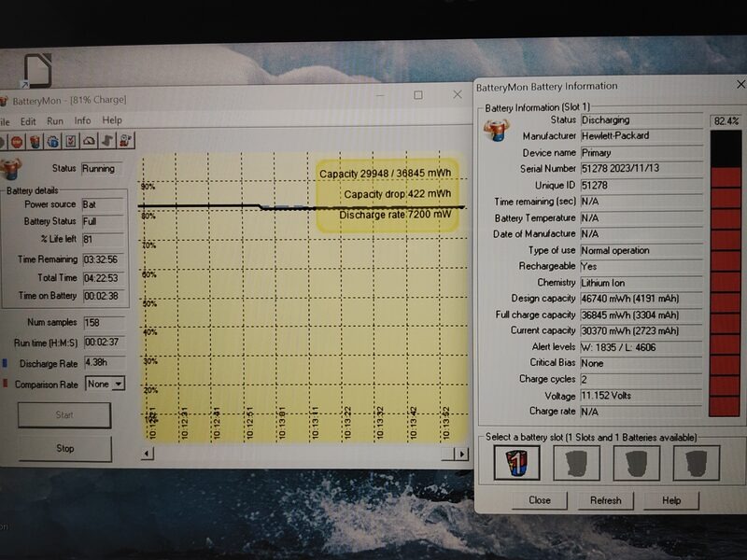This screenshot has width=747, height=560.
Task: Click the Serial Number value 51278 2023/11/13
Action: click(641, 169)
